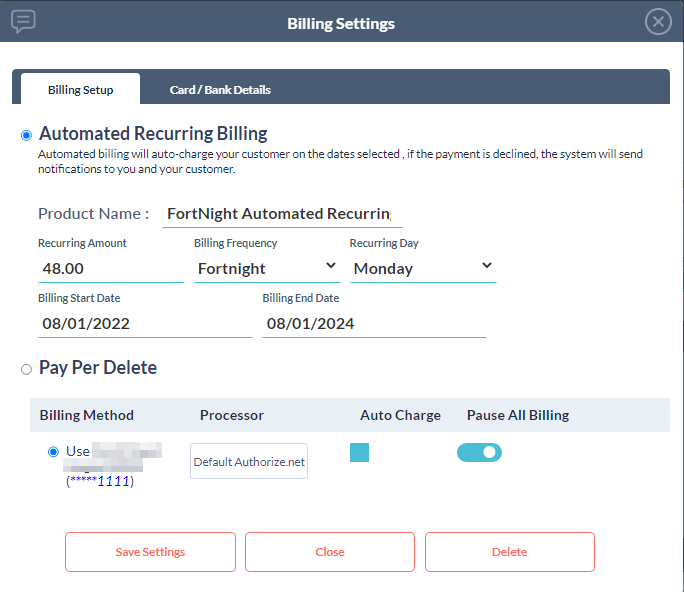684x592 pixels.
Task: Choose the saved card ending 1111 radio
Action: pos(53,452)
